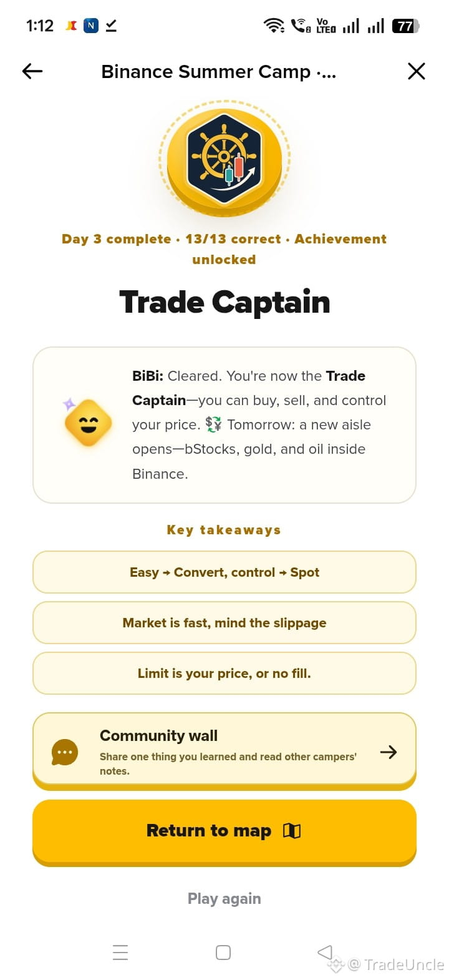
Task: Tap the battery indicator in status bar
Action: (405, 26)
